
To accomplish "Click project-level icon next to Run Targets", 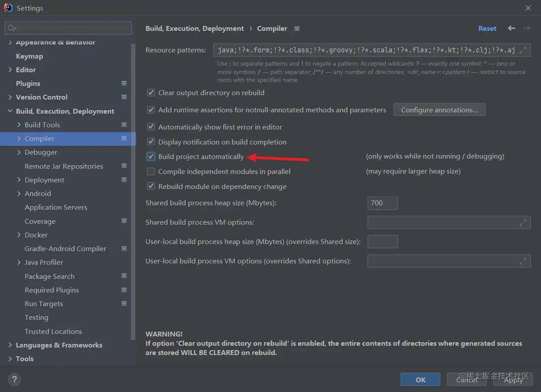I will 124,303.
